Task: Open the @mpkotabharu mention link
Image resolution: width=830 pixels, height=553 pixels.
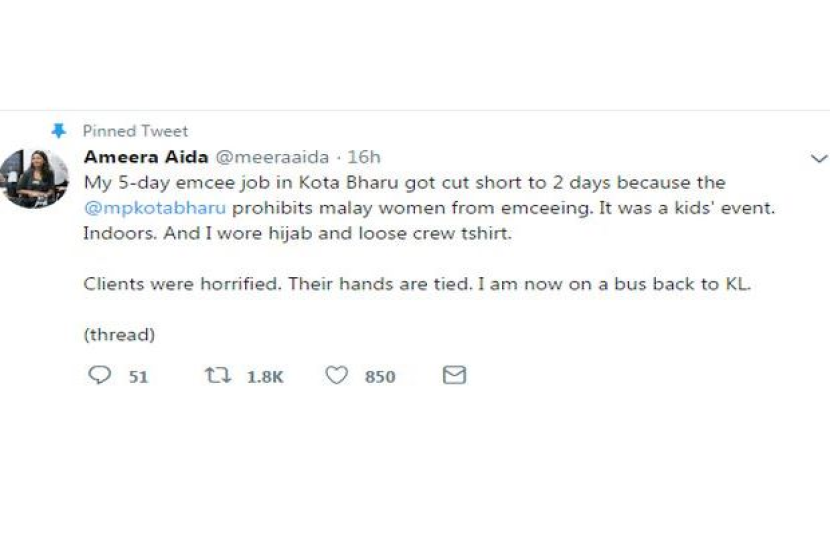Action: tap(148, 209)
